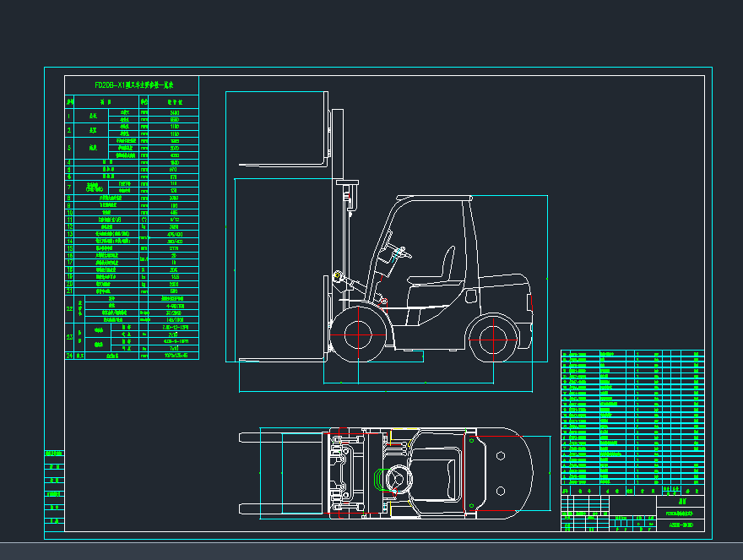Select the raised fork in side view
Screen dimensions: 743x560
pos(283,160)
